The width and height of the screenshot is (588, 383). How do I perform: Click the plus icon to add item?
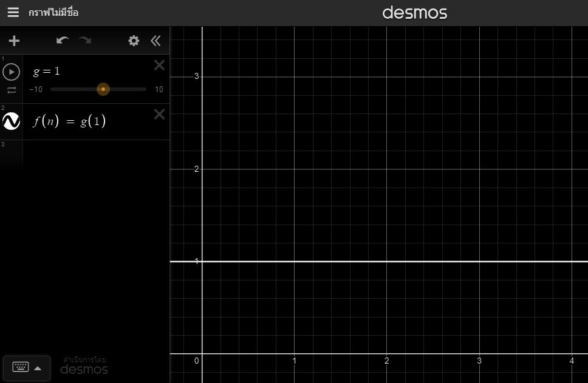pyautogui.click(x=14, y=41)
